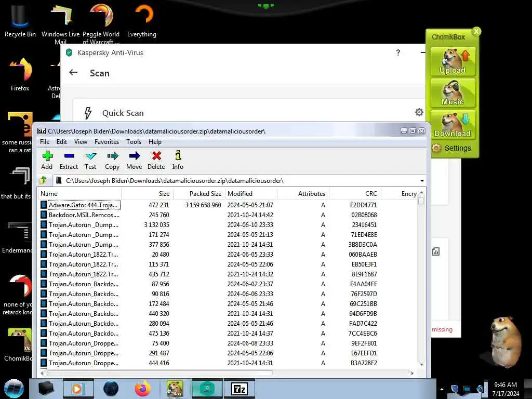Open Kaspersky help question mark
Screen dimensions: 532x399
398,52
